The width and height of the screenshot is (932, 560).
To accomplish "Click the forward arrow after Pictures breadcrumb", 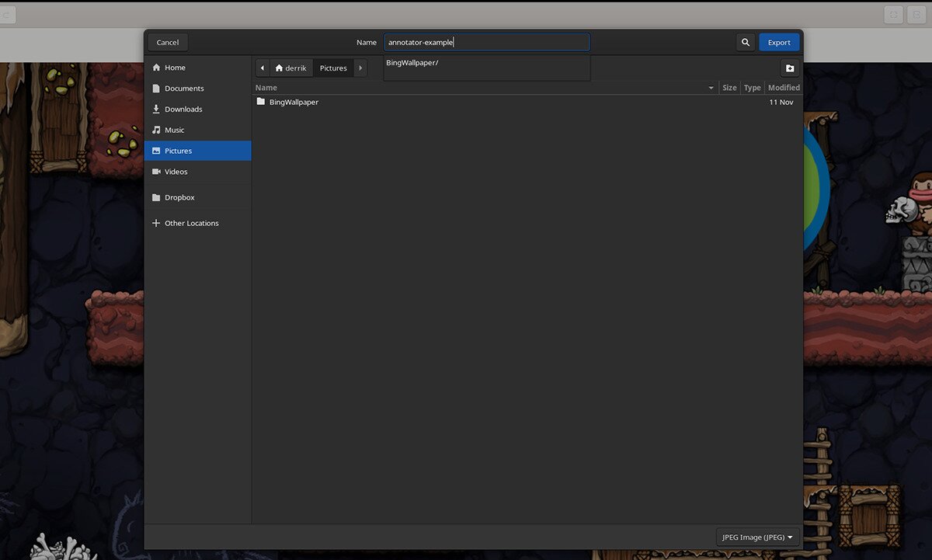I will click(x=360, y=68).
